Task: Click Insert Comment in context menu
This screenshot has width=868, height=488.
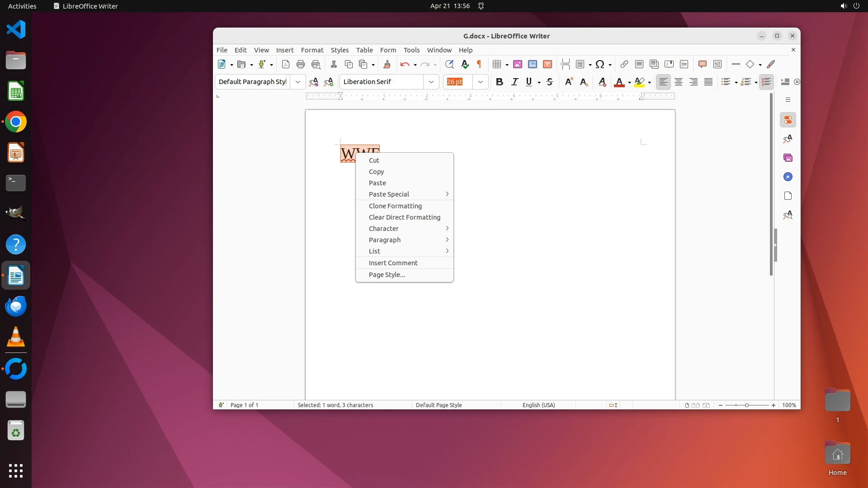Action: [x=393, y=263]
